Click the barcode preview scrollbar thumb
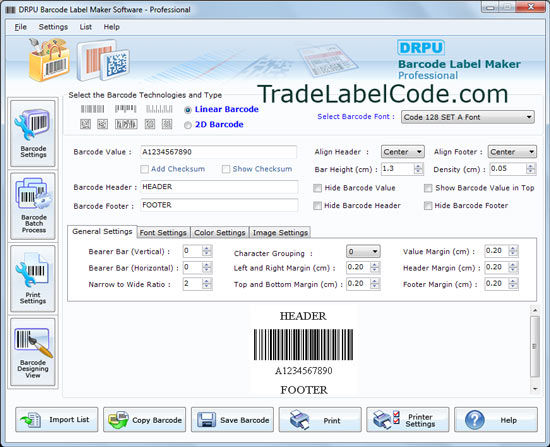 (535, 347)
